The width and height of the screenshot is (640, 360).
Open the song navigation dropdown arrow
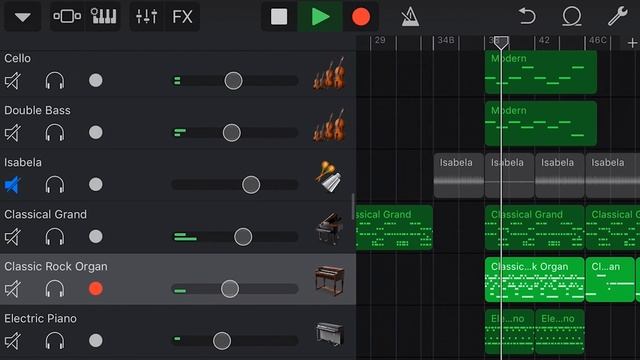click(x=22, y=17)
